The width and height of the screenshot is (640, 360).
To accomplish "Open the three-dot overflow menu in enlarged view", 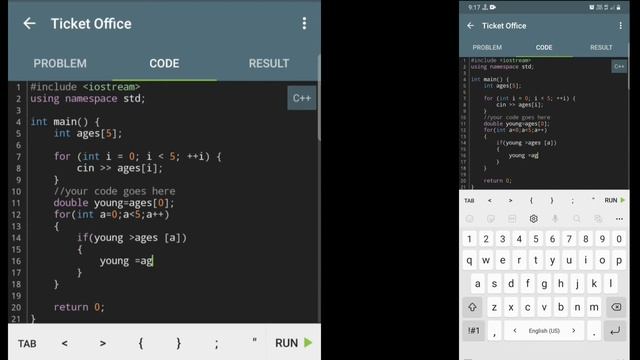I will click(x=304, y=24).
